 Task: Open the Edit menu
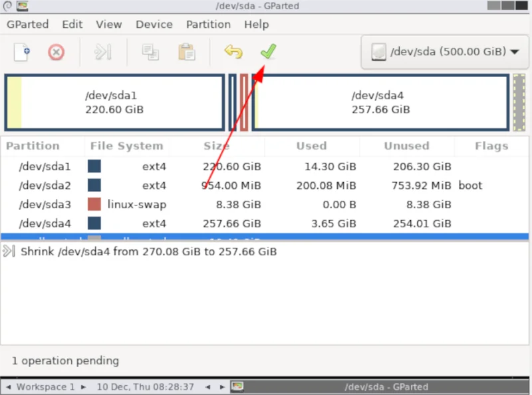pyautogui.click(x=72, y=25)
